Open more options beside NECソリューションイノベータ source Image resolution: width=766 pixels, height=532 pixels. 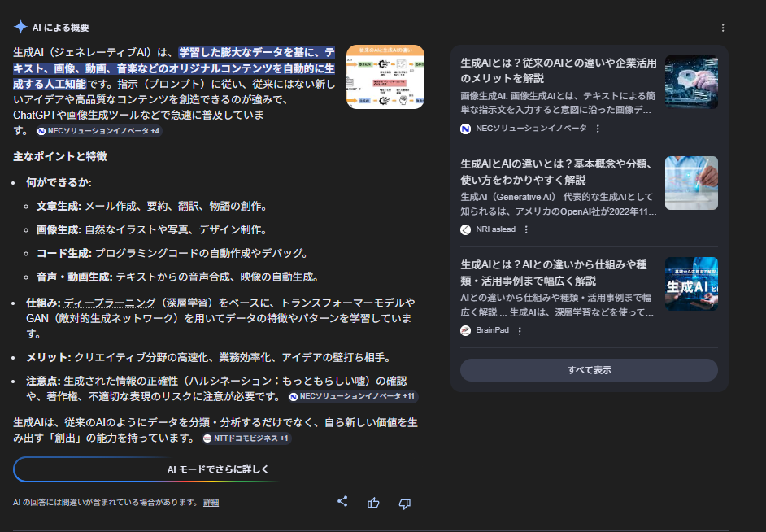click(598, 129)
